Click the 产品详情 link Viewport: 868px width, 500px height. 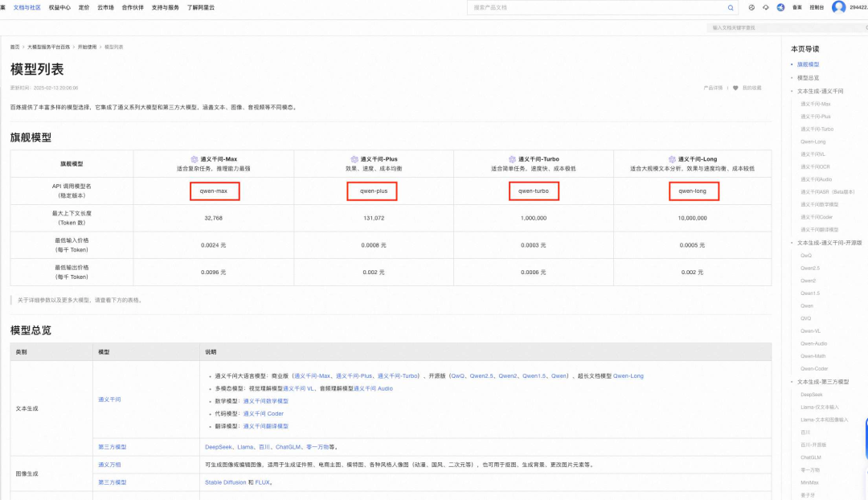click(713, 88)
